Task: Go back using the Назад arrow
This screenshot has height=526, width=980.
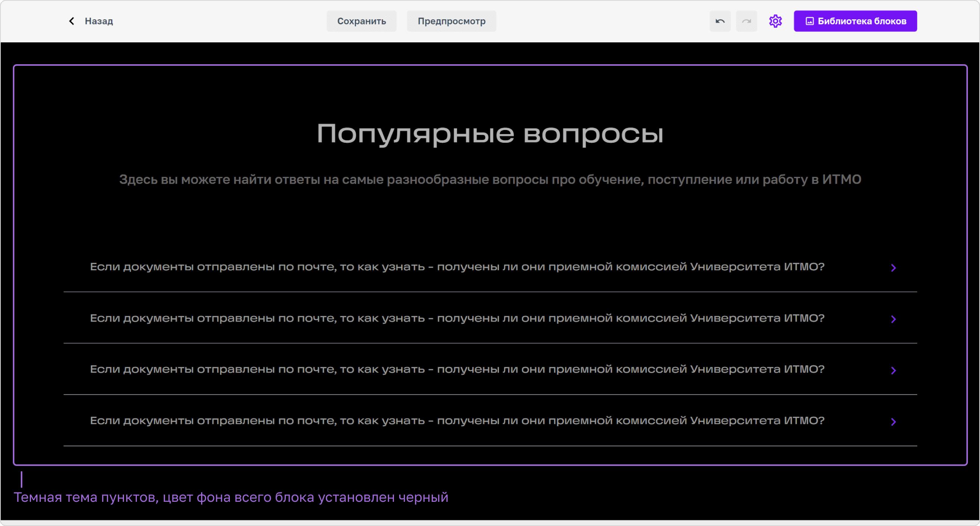Action: [x=71, y=21]
